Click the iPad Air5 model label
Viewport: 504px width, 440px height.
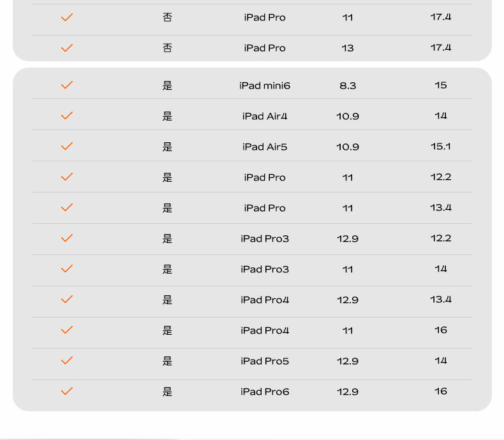[x=265, y=147]
